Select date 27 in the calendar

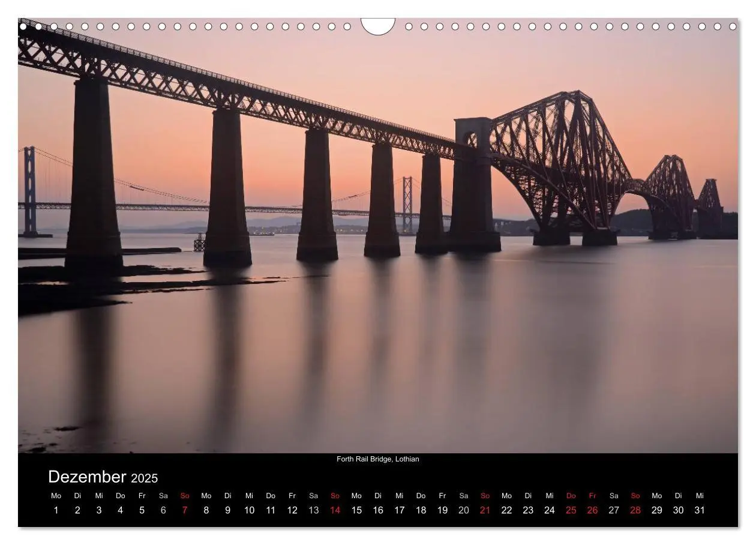[x=614, y=510]
